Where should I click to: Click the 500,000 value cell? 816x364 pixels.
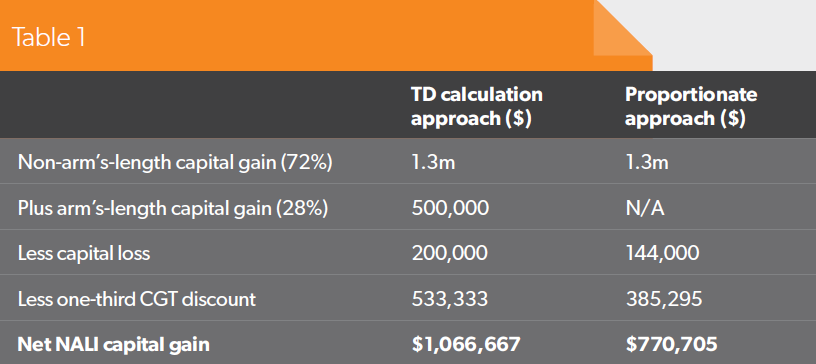coord(450,208)
